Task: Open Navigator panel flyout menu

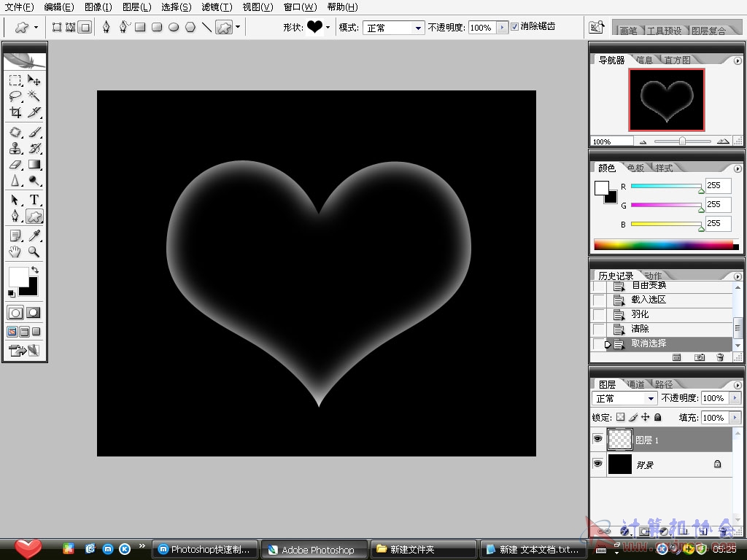Action: pos(738,61)
